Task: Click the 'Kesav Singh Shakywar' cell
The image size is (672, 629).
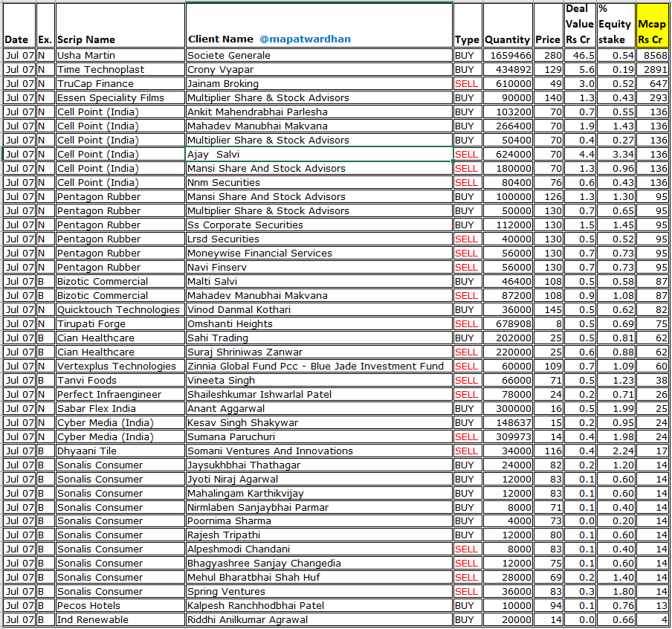Action: pos(319,423)
